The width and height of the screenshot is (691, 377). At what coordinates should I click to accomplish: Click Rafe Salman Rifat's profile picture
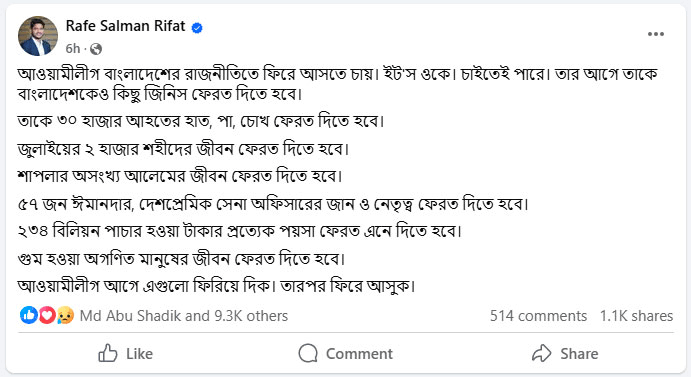(x=38, y=36)
